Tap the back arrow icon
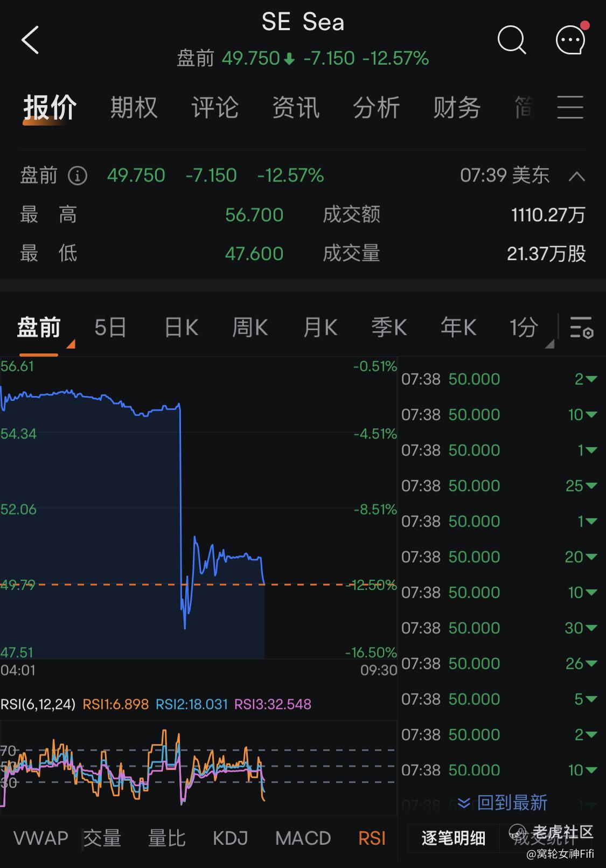This screenshot has height=868, width=606. [x=30, y=40]
